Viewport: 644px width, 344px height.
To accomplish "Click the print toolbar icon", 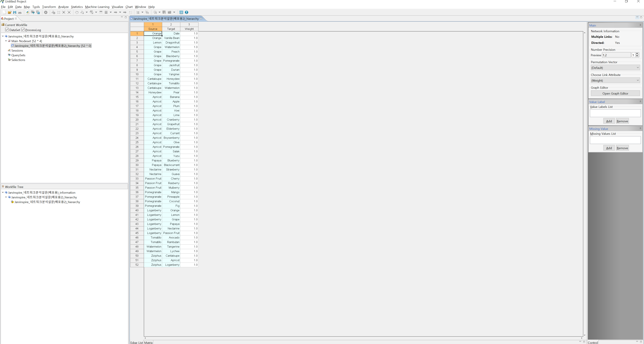I will pos(20,12).
